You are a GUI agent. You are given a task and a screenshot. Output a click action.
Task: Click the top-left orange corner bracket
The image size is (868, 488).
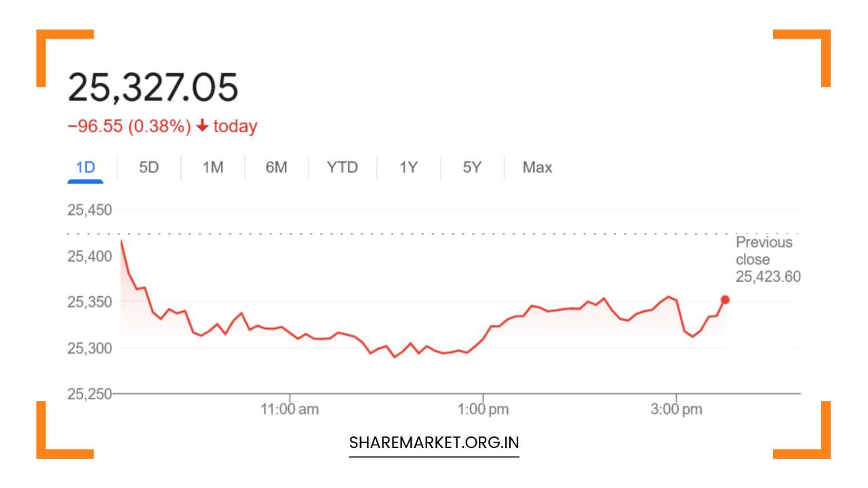(x=54, y=47)
